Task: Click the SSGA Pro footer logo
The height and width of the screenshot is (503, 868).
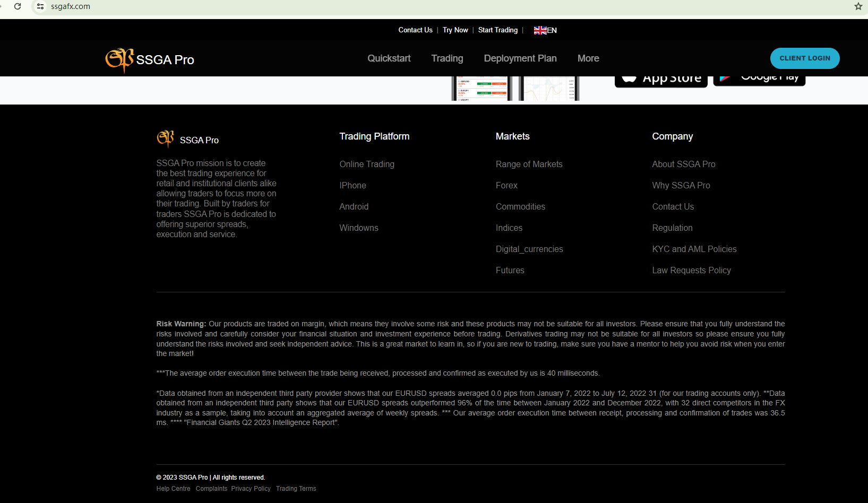Action: point(188,139)
